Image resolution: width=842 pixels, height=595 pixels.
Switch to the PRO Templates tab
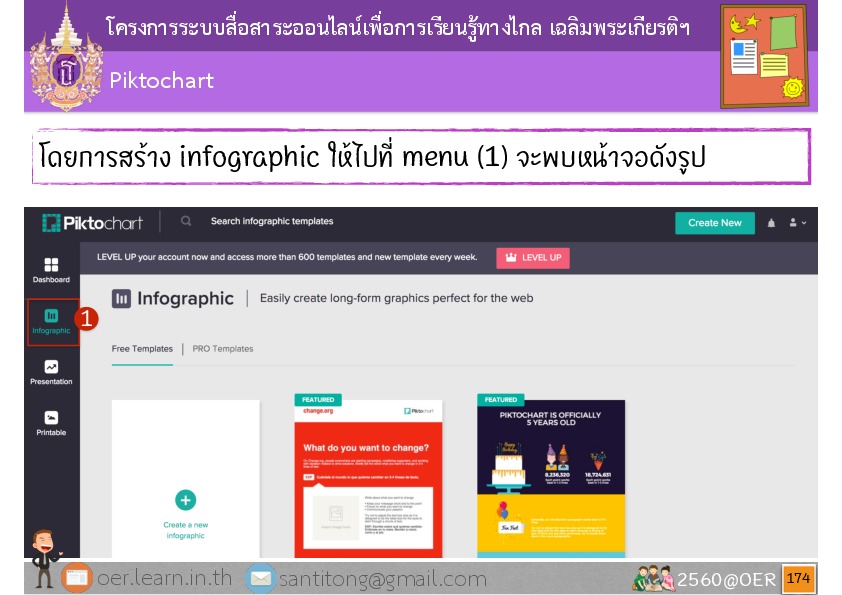pyautogui.click(x=223, y=349)
